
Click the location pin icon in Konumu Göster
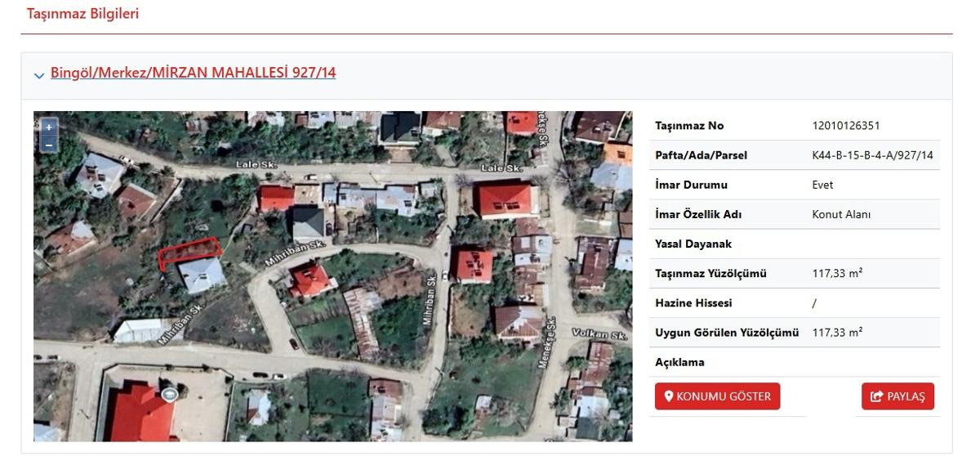[669, 396]
